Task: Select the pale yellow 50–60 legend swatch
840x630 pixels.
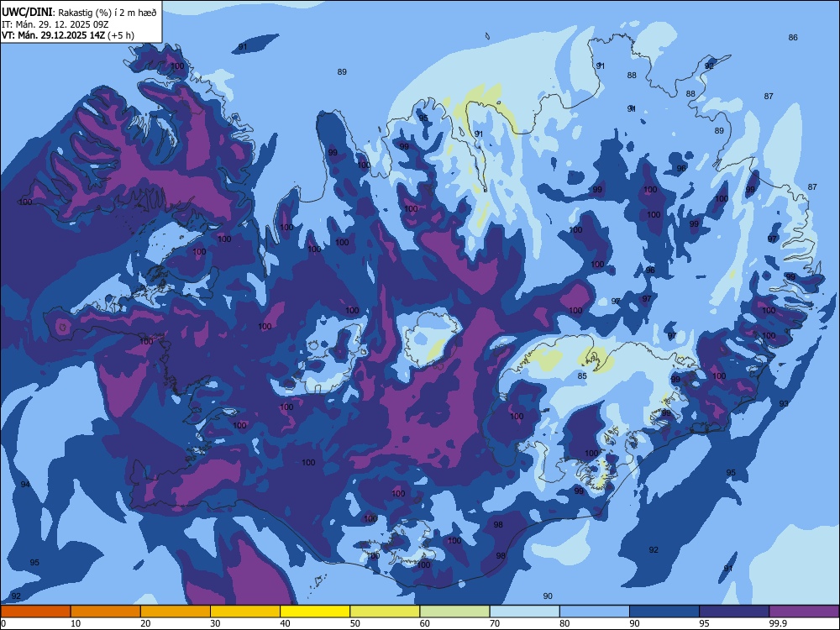Action: 386,612
